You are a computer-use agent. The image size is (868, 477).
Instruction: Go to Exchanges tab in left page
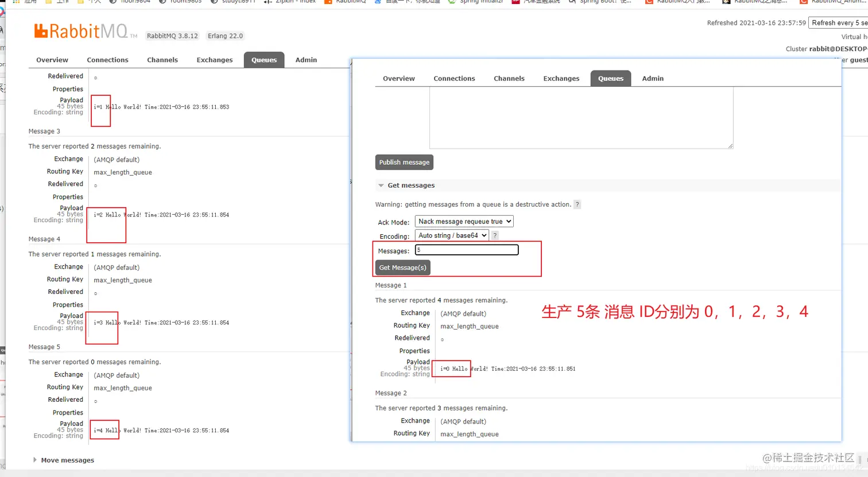[x=215, y=60]
